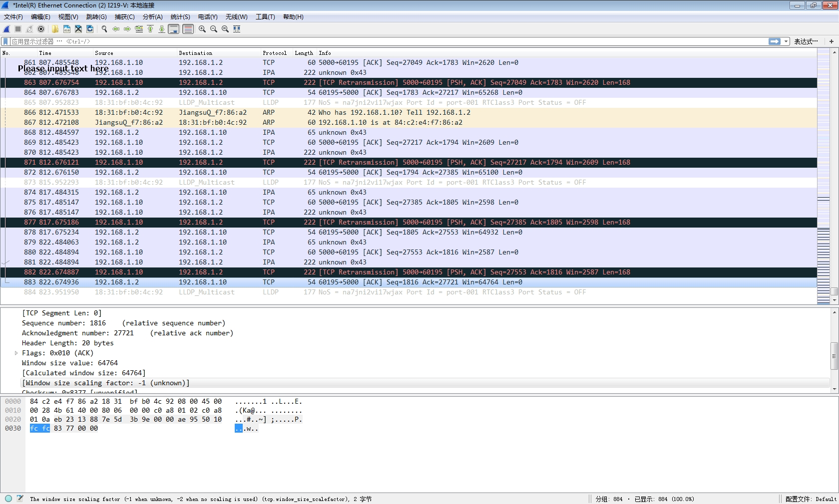Click the 表达式 expression button
The width and height of the screenshot is (839, 504).
point(806,41)
